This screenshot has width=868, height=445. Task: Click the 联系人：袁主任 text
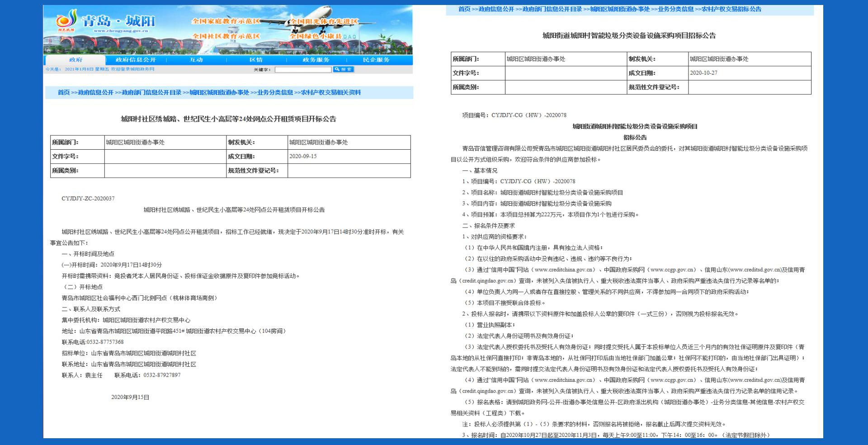click(x=82, y=375)
